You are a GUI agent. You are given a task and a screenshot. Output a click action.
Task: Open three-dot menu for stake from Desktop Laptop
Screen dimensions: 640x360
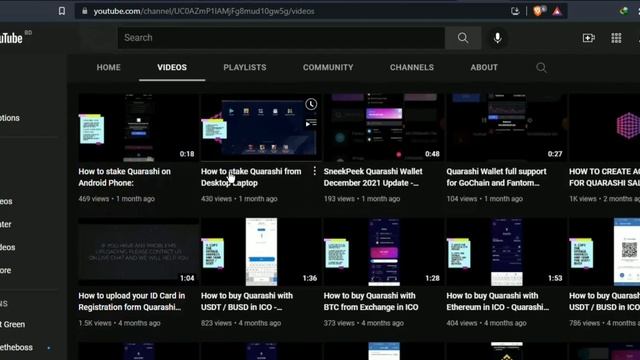point(314,171)
